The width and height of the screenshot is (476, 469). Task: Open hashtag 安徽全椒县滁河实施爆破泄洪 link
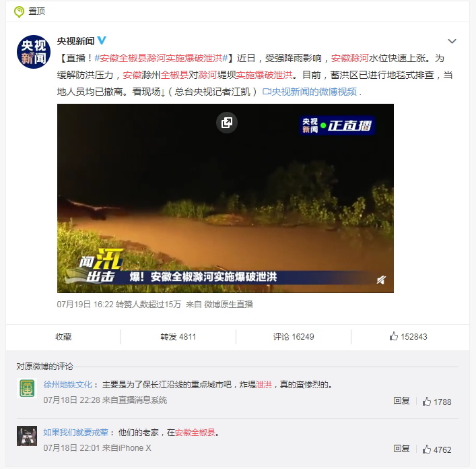[161, 58]
